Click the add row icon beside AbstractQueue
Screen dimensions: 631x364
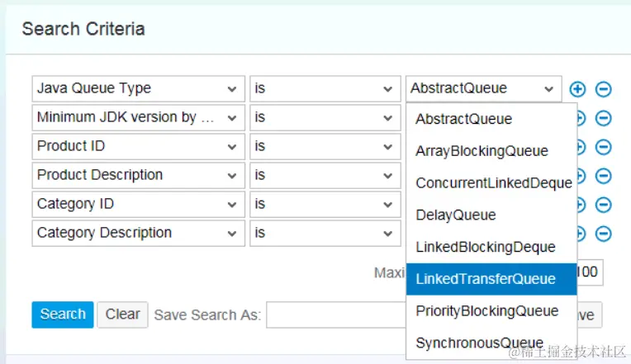point(578,89)
